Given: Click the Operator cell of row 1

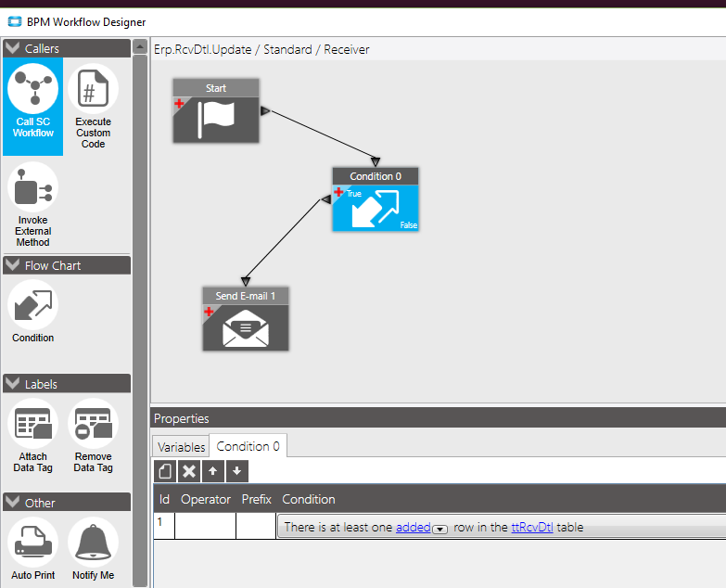Looking at the screenshot, I should pyautogui.click(x=206, y=526).
